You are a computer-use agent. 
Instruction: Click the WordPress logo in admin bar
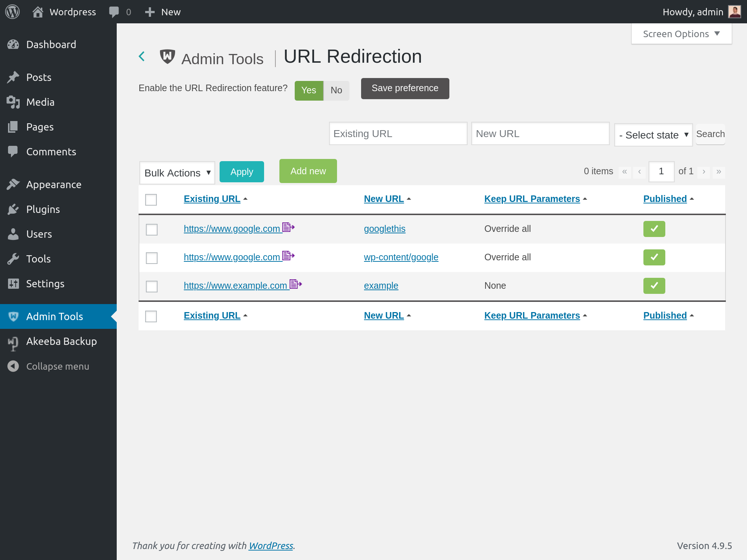pyautogui.click(x=12, y=12)
